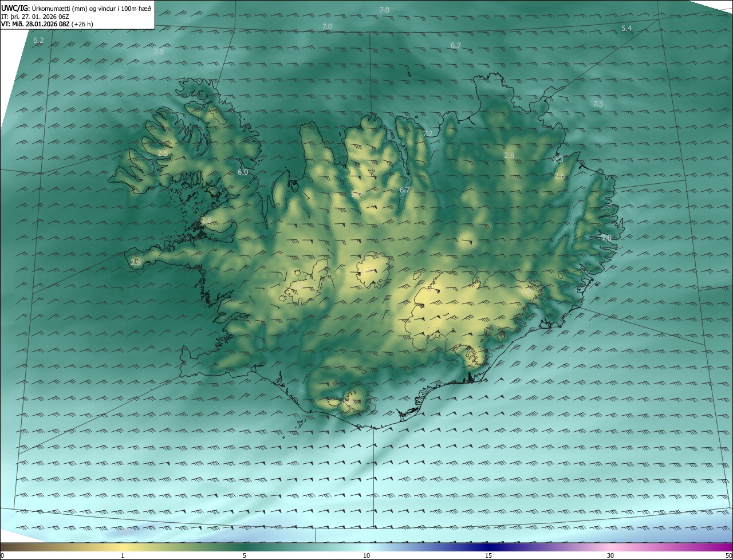The width and height of the screenshot is (733, 560).
Task: Click the colour bar tick label '5'
Action: 245,555
